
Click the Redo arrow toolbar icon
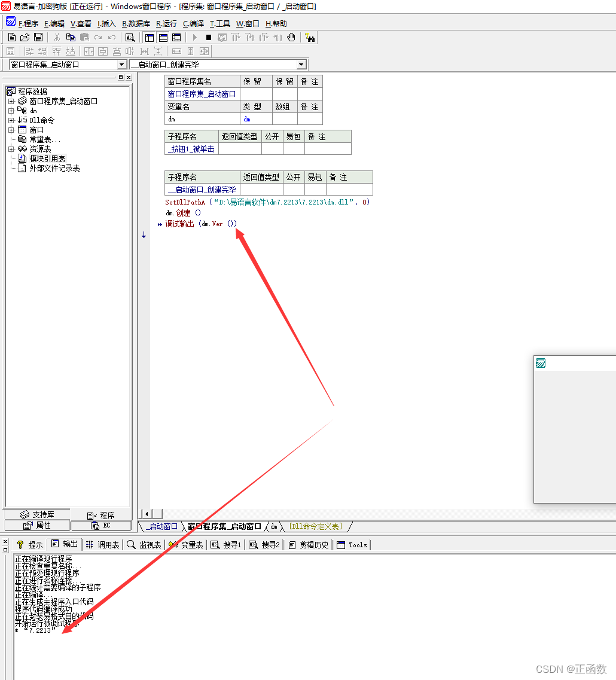coord(99,38)
